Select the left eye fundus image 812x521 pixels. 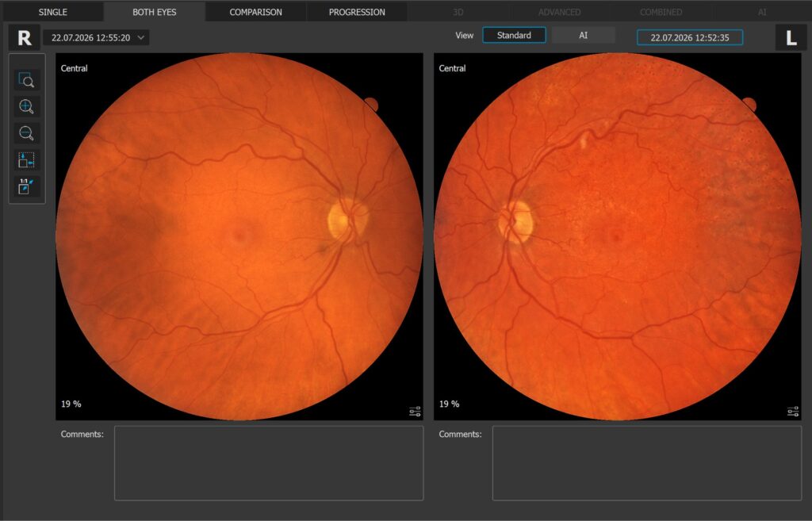pos(617,236)
